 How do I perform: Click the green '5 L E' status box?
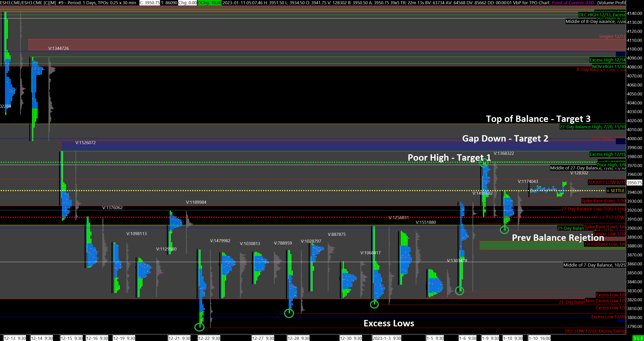pyautogui.click(x=638, y=338)
